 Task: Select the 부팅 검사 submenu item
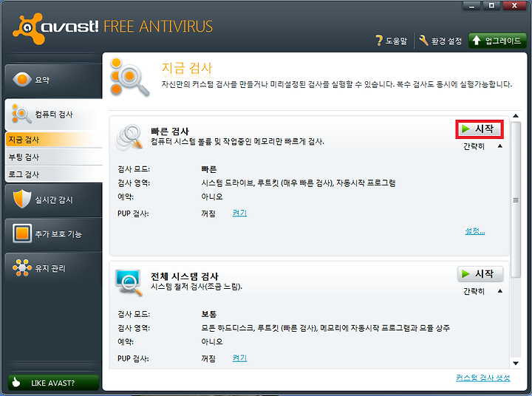point(54,157)
